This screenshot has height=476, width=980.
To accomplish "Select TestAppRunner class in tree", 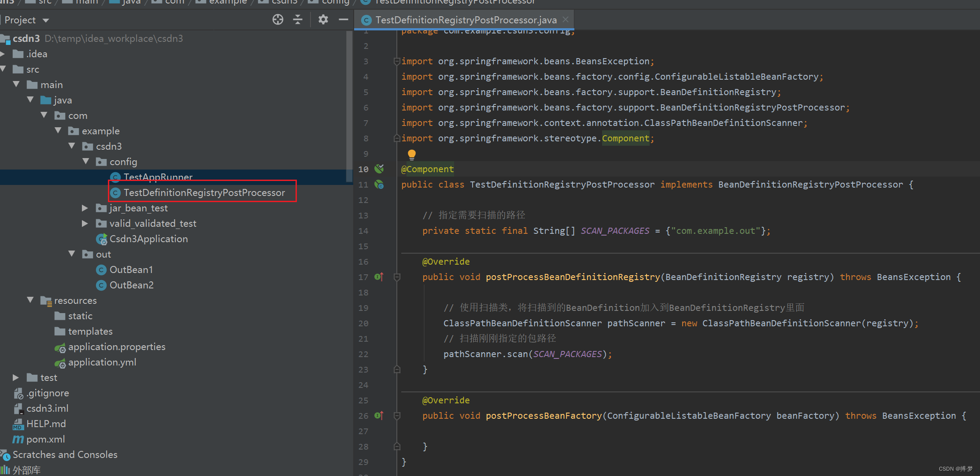I will (x=158, y=177).
